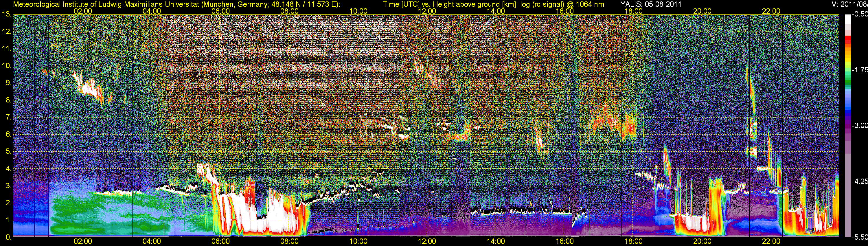Click the 02:00 label on the bottom time axis
Viewport: 868px width, 246px height.
coord(83,241)
